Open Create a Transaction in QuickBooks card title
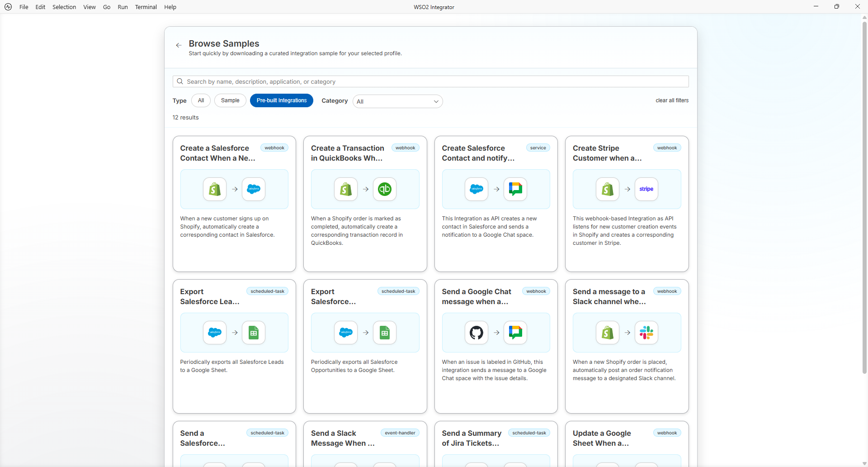 coord(347,153)
